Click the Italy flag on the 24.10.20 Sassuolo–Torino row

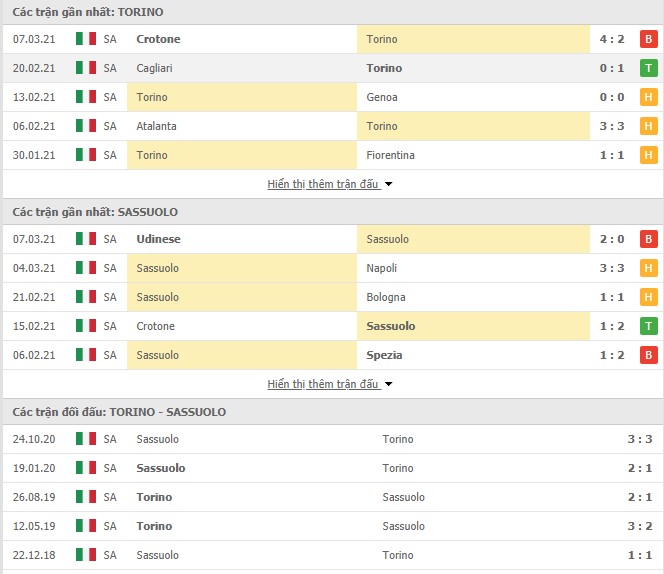coord(86,438)
